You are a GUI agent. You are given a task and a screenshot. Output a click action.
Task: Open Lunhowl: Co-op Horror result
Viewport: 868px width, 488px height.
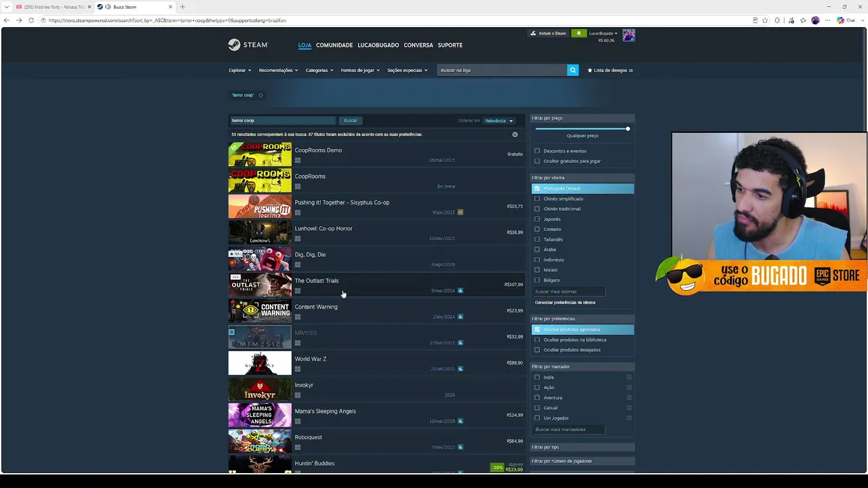coord(377,233)
